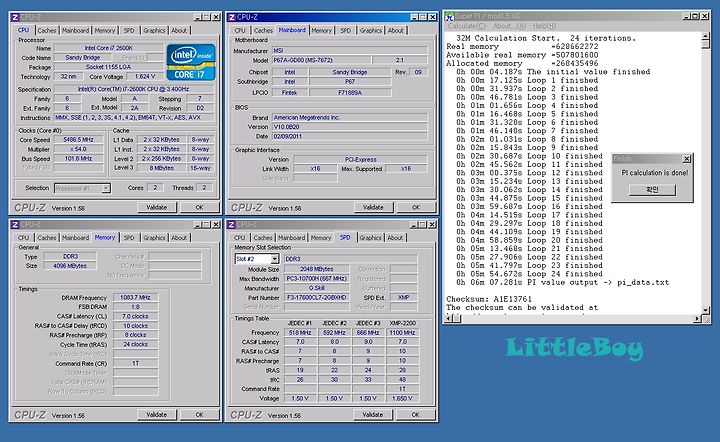Open the Slot #2 memory slot dropdown
This screenshot has height=442, width=720.
coord(275,259)
